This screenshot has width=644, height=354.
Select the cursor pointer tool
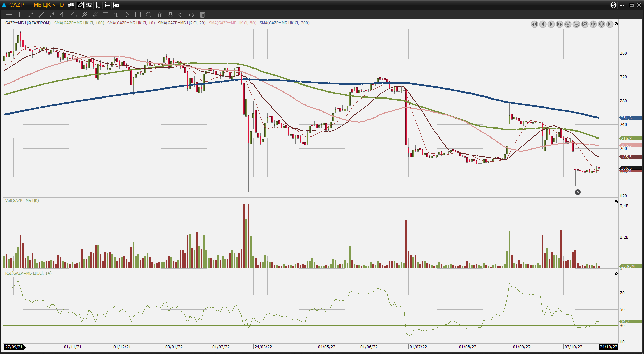pyautogui.click(x=98, y=5)
